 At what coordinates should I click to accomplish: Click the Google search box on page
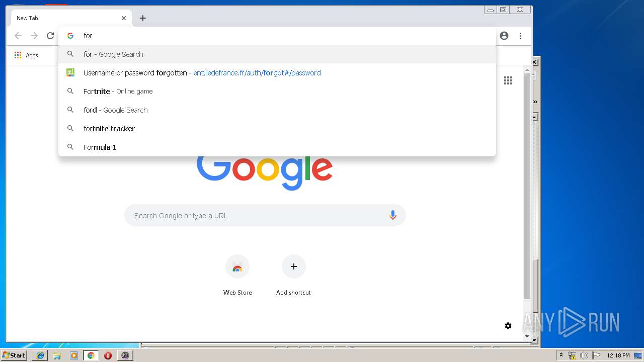[265, 215]
